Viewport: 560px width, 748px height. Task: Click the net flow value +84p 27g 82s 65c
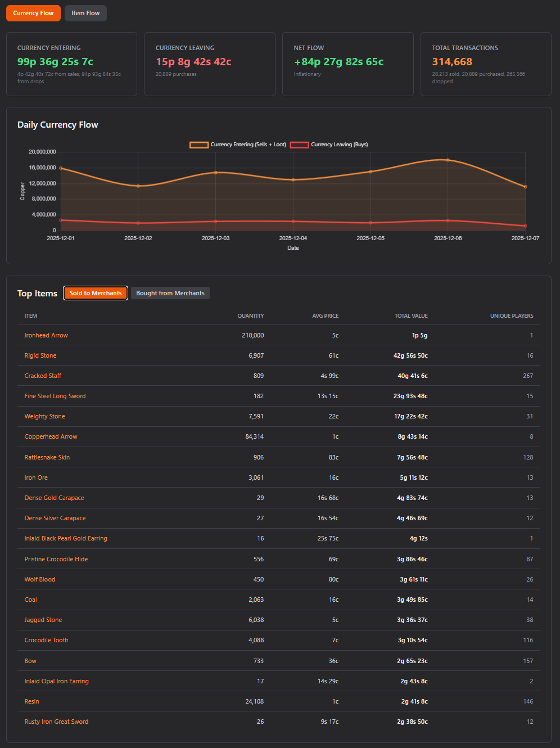tap(339, 62)
